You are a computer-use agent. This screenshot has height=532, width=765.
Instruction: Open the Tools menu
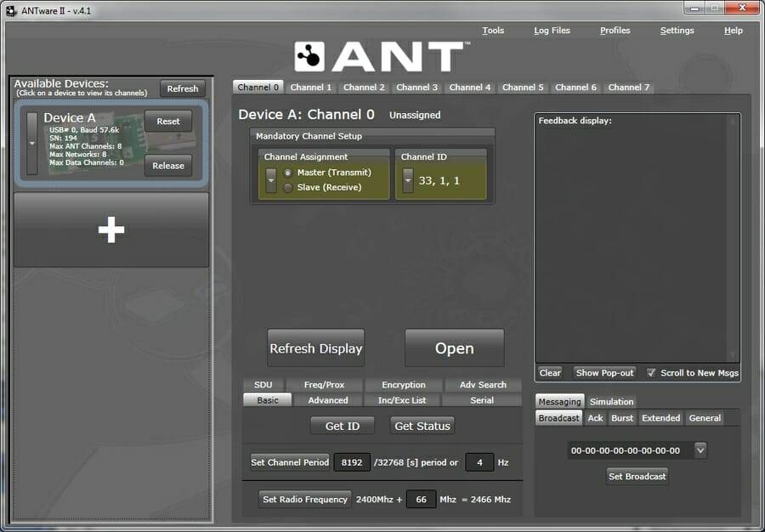click(x=493, y=31)
